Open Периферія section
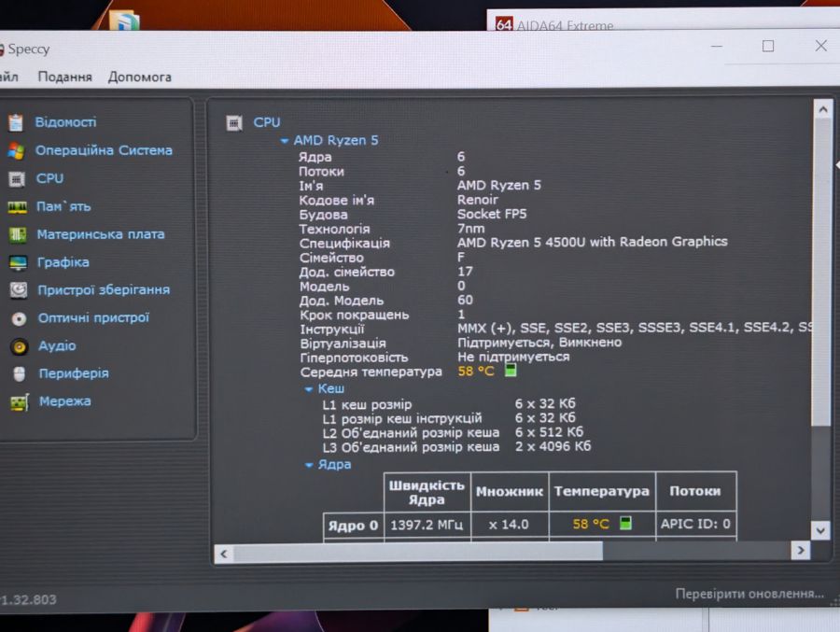The height and width of the screenshot is (632, 840). click(74, 373)
